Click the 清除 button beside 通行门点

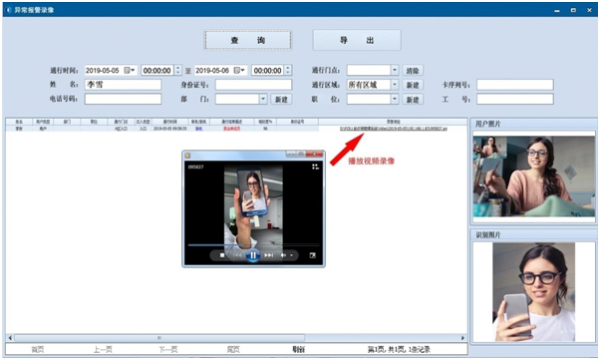412,71
